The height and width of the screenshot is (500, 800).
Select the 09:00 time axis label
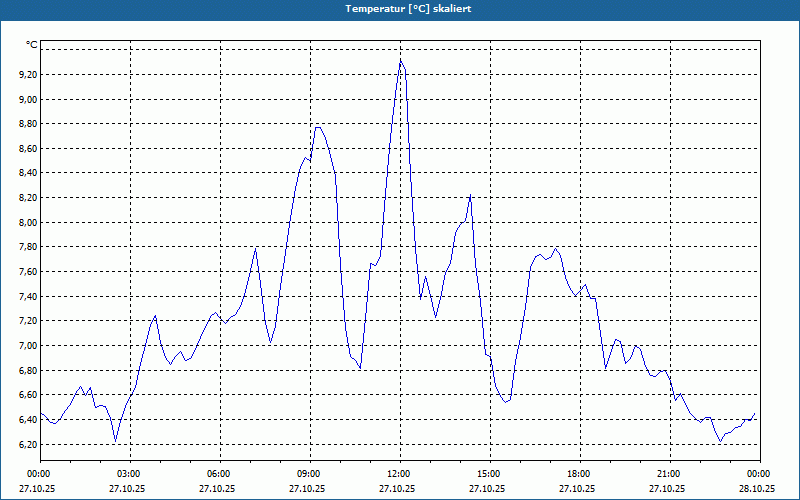click(x=308, y=474)
